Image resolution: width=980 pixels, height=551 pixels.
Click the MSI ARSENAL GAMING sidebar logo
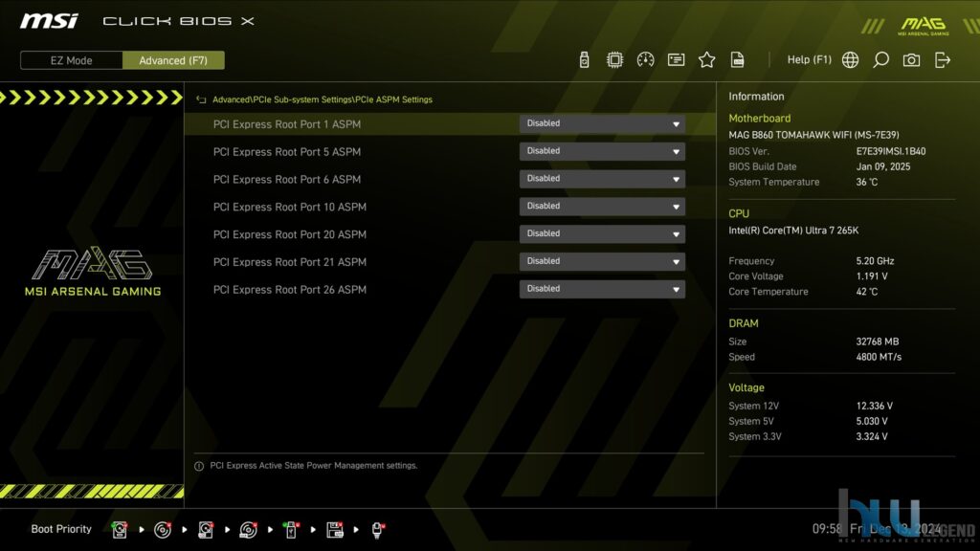coord(93,271)
